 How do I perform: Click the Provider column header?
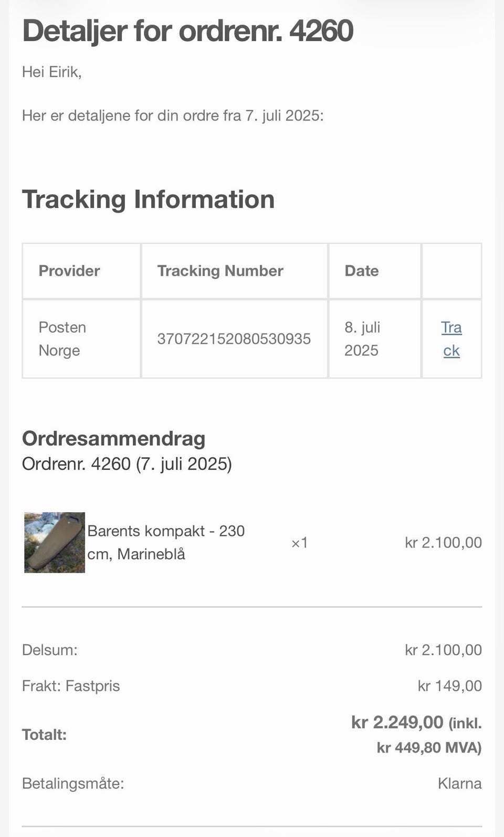[x=69, y=271]
